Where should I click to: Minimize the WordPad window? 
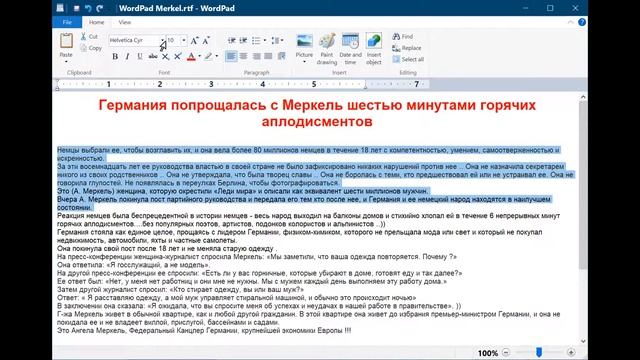pos(525,8)
